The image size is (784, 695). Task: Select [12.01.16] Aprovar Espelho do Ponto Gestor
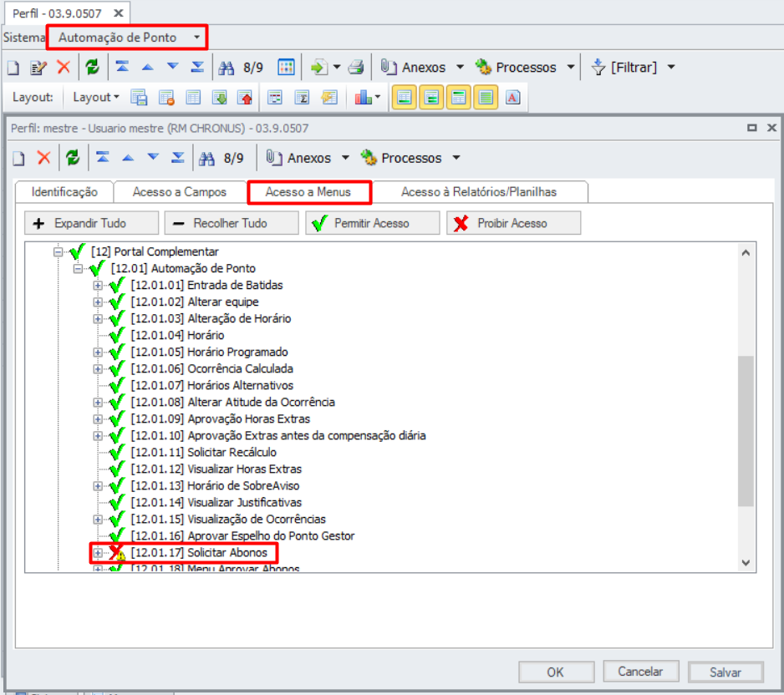coord(242,535)
